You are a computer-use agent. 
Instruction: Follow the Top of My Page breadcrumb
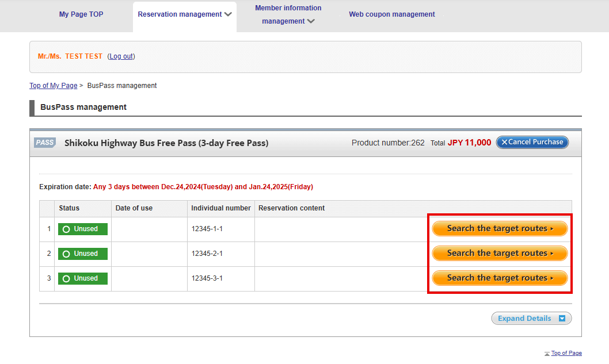(x=53, y=86)
